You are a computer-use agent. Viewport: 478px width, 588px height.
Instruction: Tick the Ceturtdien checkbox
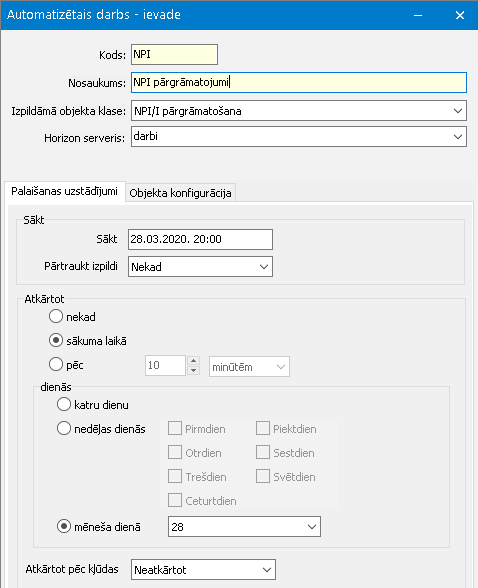point(175,500)
